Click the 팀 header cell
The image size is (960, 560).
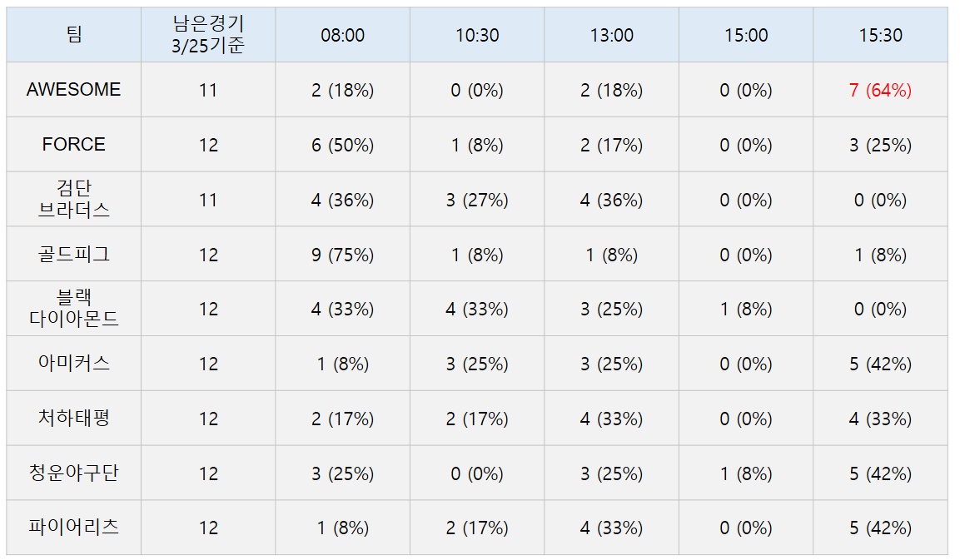coord(73,35)
